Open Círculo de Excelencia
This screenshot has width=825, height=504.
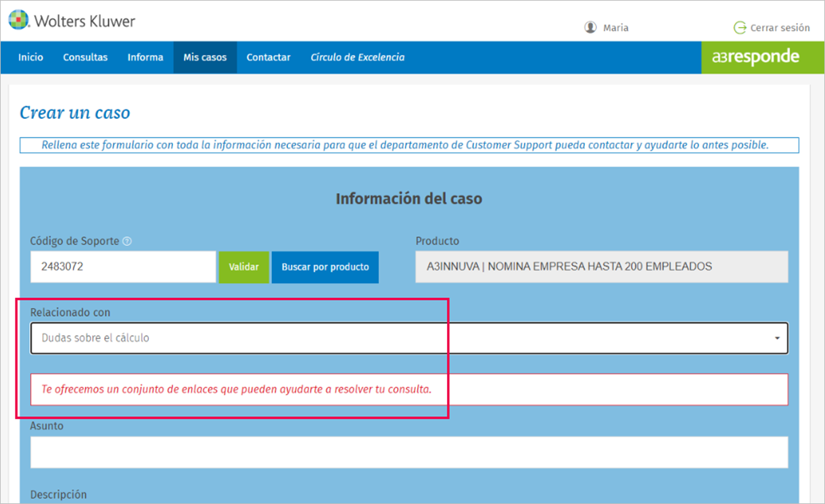(358, 57)
